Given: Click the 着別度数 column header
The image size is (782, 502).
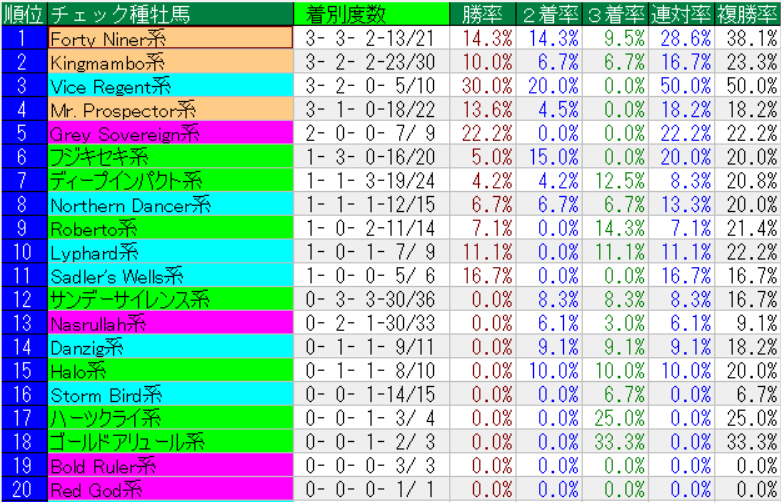Looking at the screenshot, I should coord(372,13).
